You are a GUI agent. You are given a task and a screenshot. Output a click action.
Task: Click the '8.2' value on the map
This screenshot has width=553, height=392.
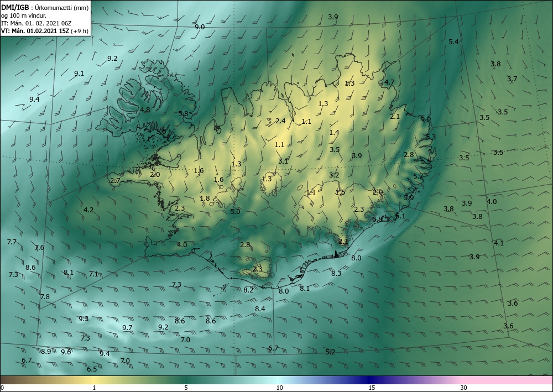(x=248, y=290)
